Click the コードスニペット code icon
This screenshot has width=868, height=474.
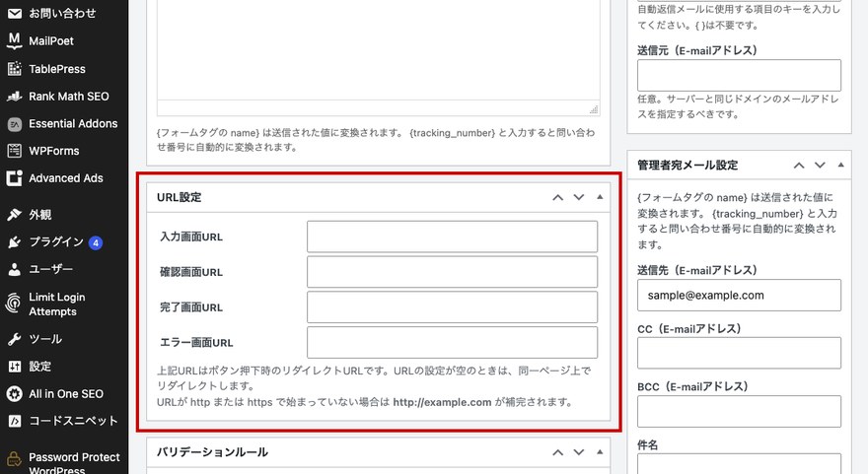point(15,421)
